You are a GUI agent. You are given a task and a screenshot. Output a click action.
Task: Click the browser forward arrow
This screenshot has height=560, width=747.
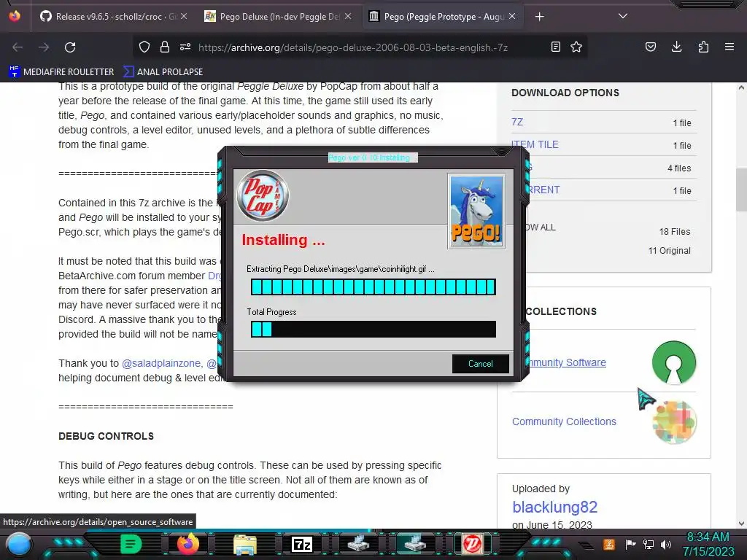pyautogui.click(x=44, y=47)
